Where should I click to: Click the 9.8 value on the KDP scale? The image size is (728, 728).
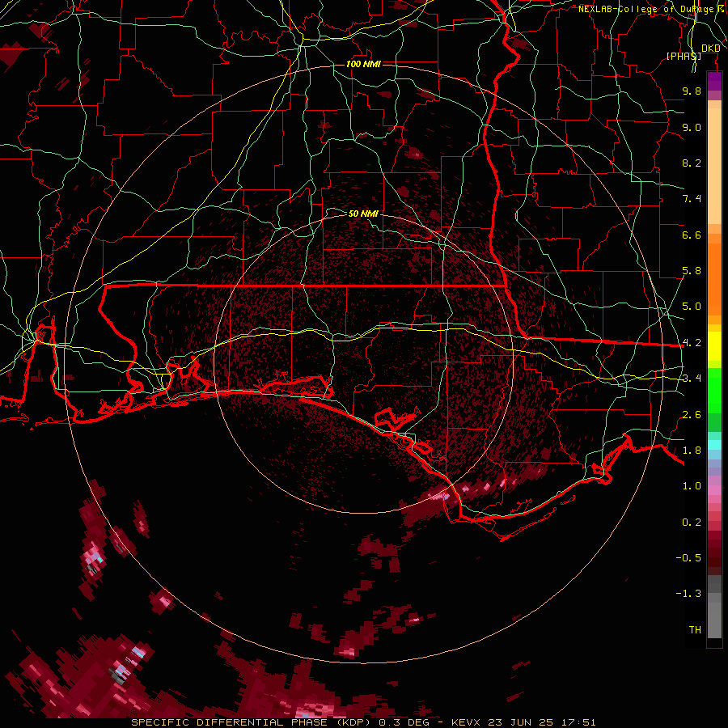[692, 91]
